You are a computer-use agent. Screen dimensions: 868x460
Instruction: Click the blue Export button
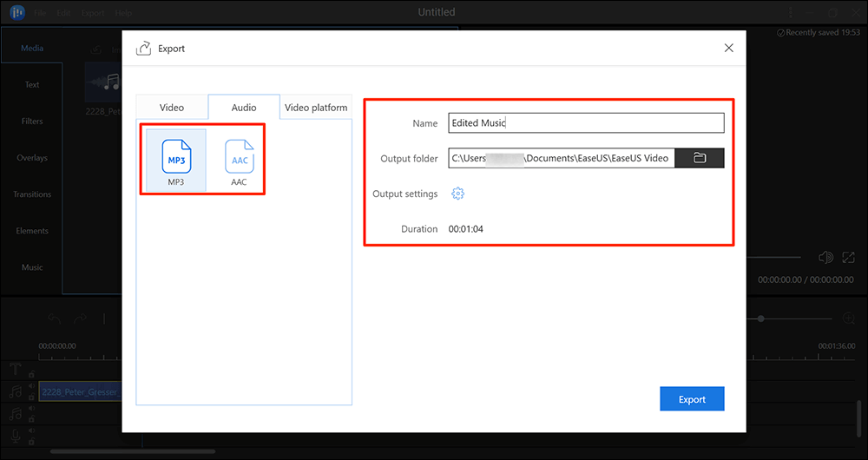click(x=692, y=399)
